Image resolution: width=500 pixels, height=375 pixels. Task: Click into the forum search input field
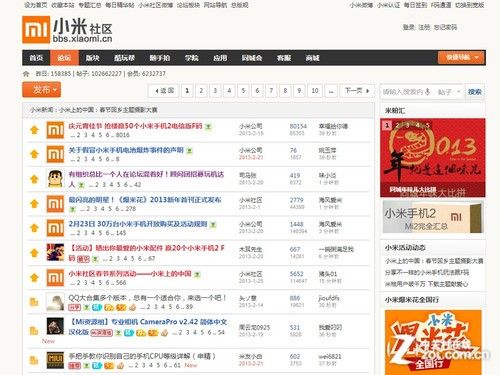(x=403, y=92)
